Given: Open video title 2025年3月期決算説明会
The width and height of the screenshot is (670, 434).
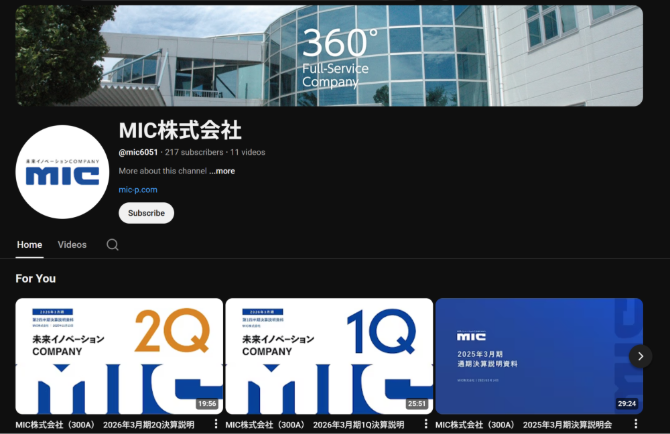Looking at the screenshot, I should [x=523, y=425].
